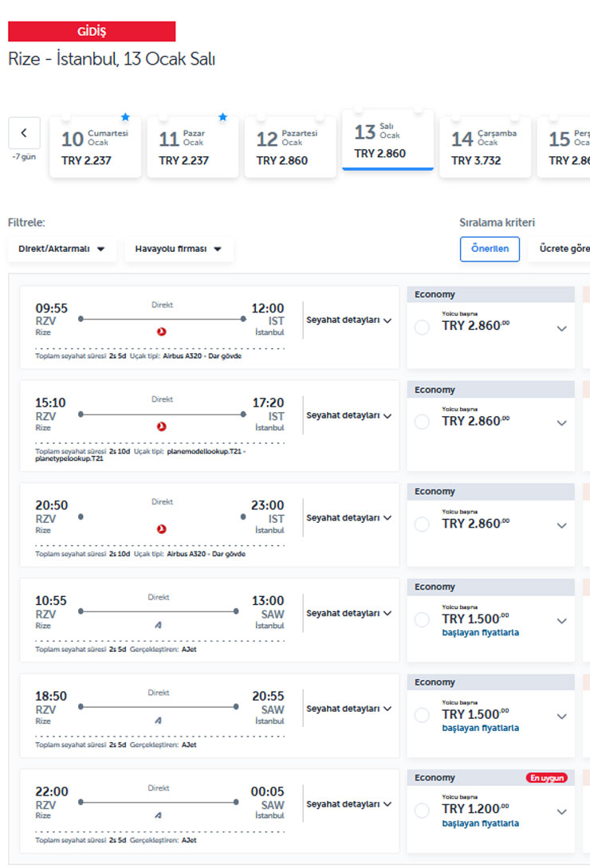Click the Turkish Airlines logo on 15:10 flight
This screenshot has height=868, width=590.
162,427
